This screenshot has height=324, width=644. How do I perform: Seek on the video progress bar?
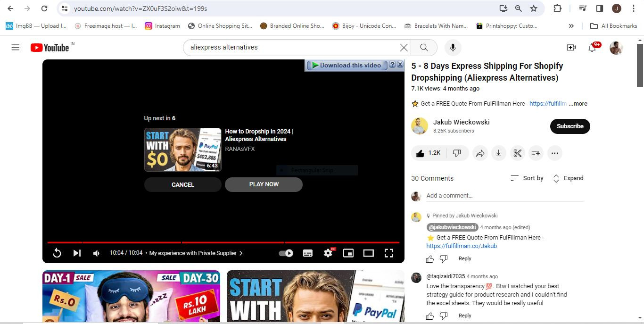tap(223, 242)
